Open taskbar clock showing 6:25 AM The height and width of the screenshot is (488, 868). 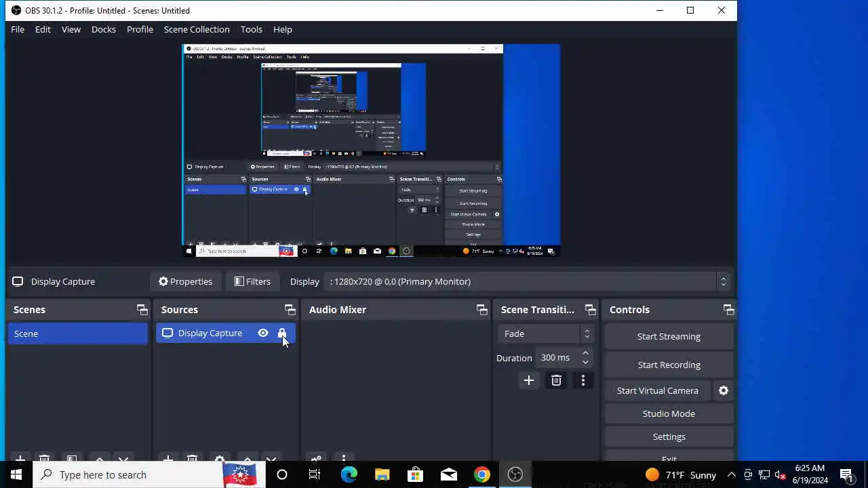click(810, 474)
